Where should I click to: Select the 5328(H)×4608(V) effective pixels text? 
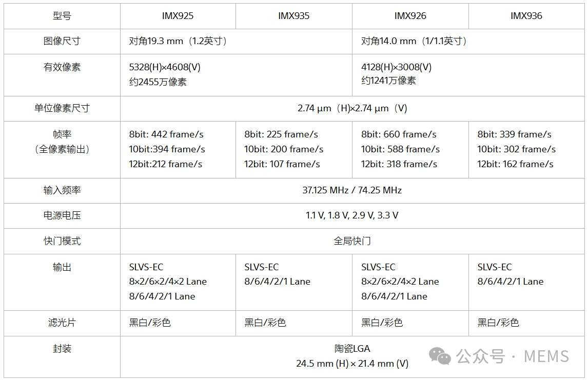point(165,67)
